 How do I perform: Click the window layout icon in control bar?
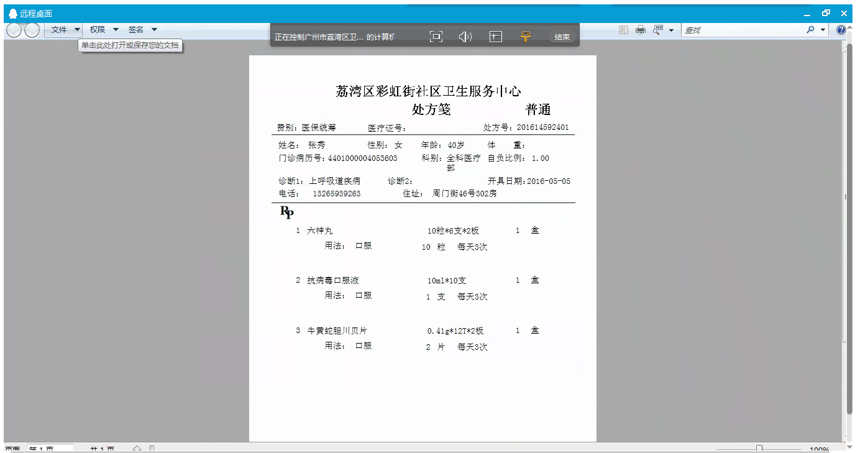click(x=495, y=37)
